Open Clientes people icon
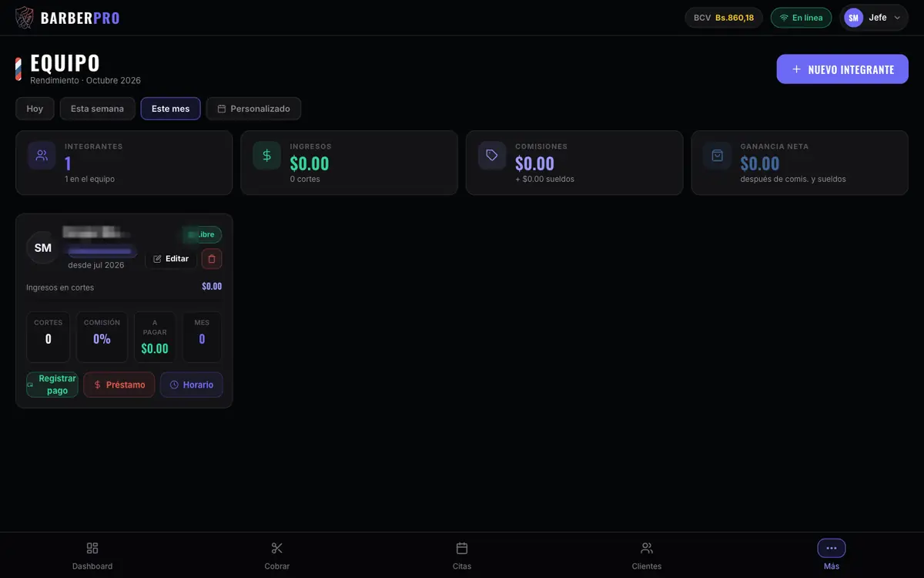Viewport: 924px width, 578px height. click(x=647, y=548)
